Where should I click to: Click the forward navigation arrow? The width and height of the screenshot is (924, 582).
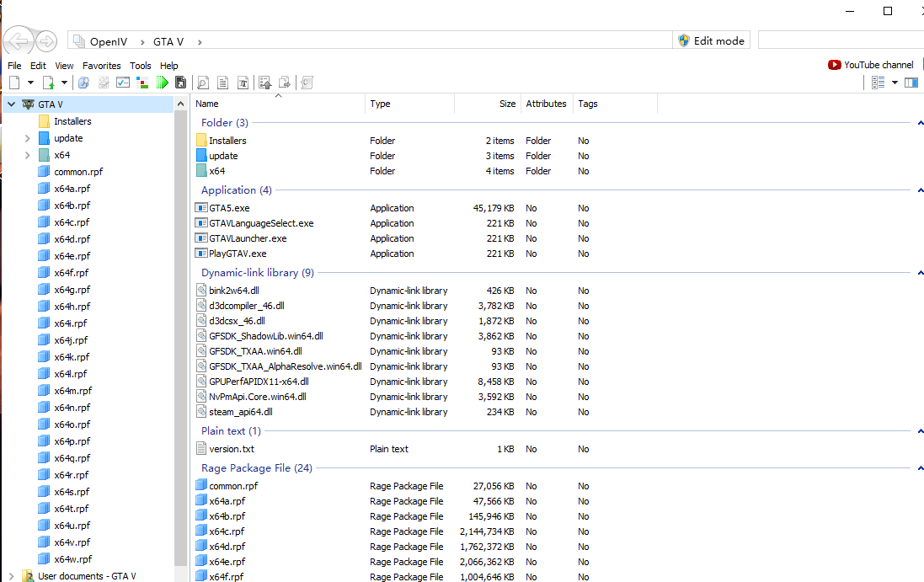pos(46,40)
